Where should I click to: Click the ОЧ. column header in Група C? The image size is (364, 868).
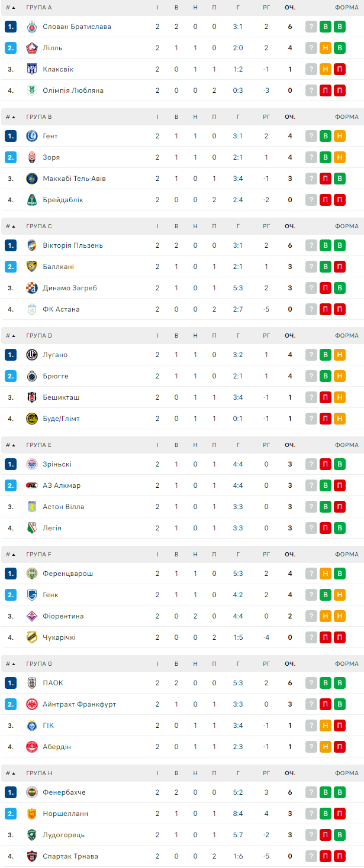(x=289, y=226)
